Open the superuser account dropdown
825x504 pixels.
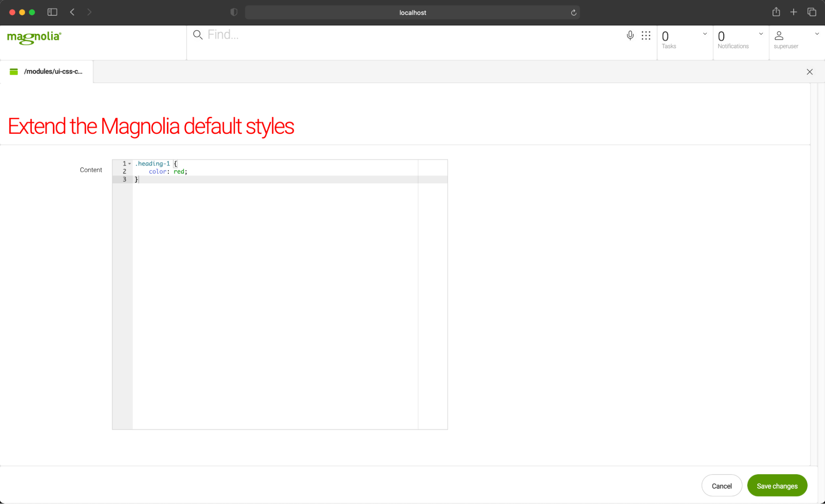[x=817, y=34]
